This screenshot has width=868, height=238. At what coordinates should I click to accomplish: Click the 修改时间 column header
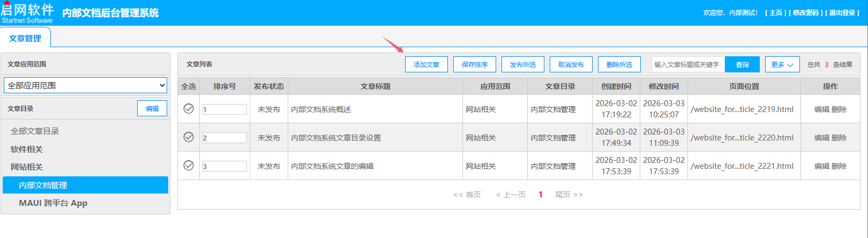point(664,86)
